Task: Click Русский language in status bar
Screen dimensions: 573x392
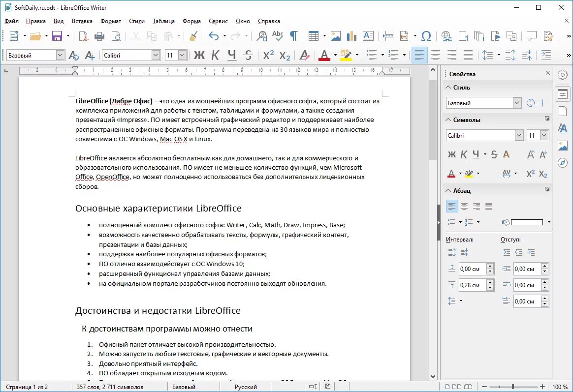Action: tap(246, 387)
